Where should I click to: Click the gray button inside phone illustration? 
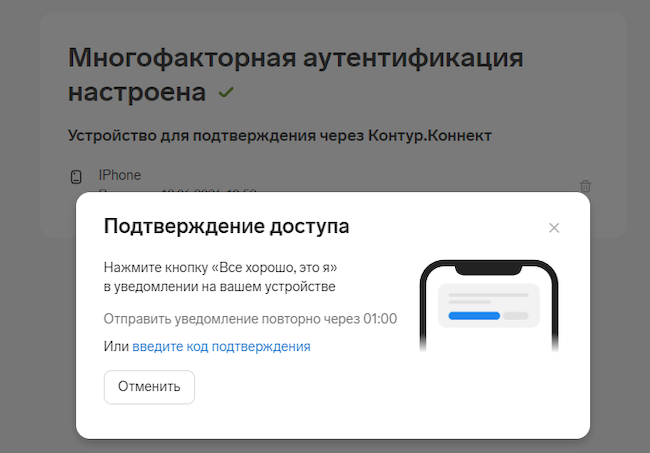[x=516, y=316]
